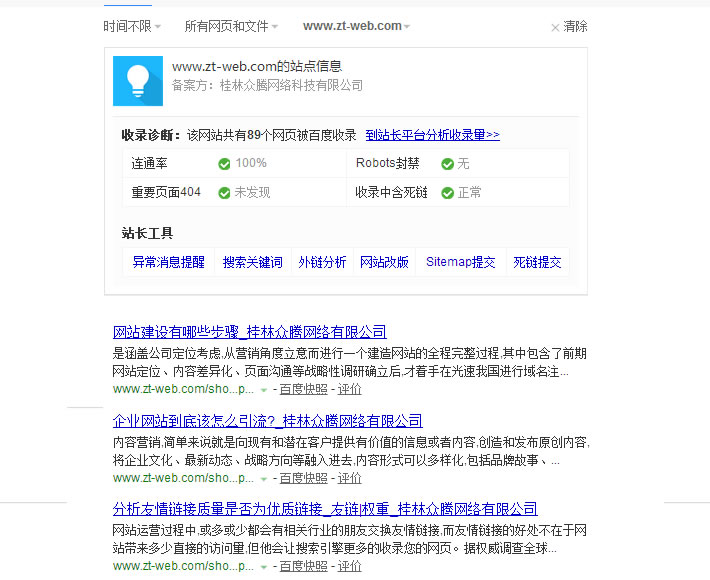The width and height of the screenshot is (710, 580).
Task: Click the green URL under 网站建设有哪些步骤 result
Action: [x=183, y=389]
